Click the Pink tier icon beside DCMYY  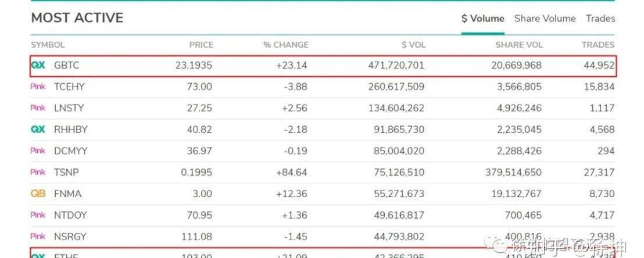[x=38, y=150]
